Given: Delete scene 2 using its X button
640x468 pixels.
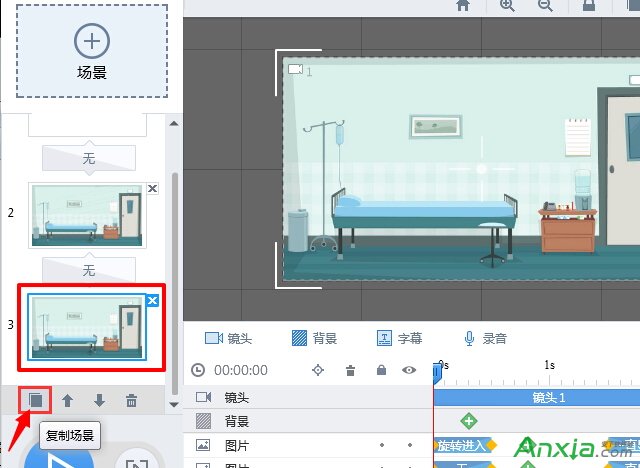Looking at the screenshot, I should tap(152, 189).
